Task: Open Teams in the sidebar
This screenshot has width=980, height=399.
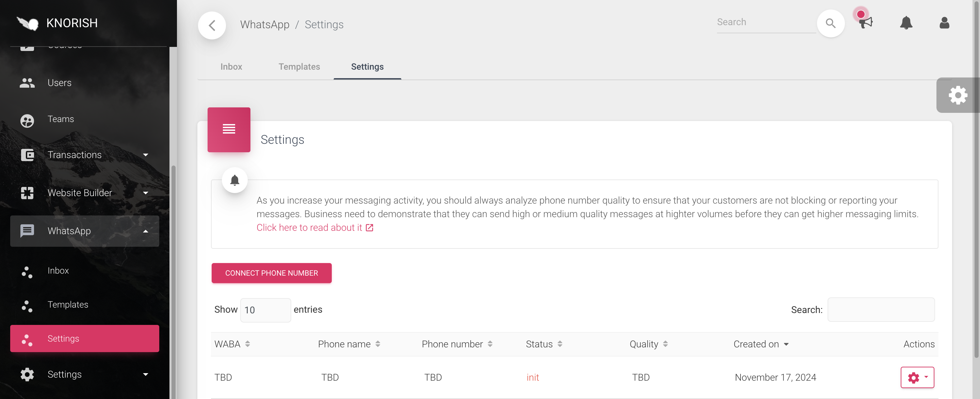Action: coord(61,119)
